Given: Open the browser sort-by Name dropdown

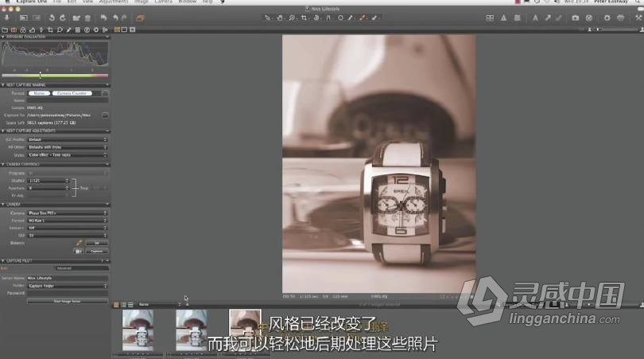Looking at the screenshot, I should click(159, 305).
